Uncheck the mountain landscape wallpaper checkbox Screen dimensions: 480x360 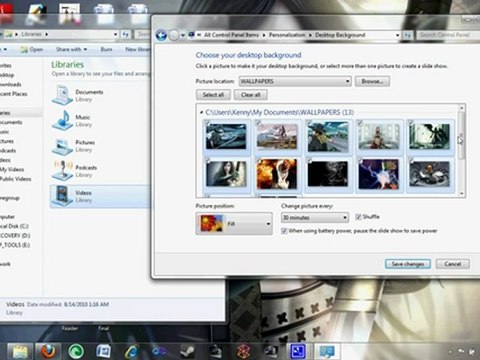click(x=258, y=123)
